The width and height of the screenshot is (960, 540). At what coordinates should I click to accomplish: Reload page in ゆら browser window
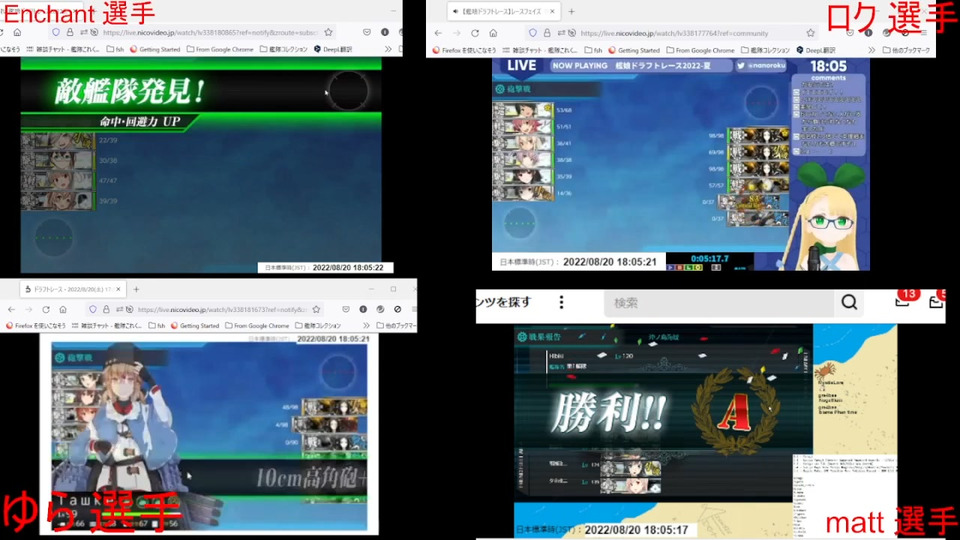click(x=46, y=309)
